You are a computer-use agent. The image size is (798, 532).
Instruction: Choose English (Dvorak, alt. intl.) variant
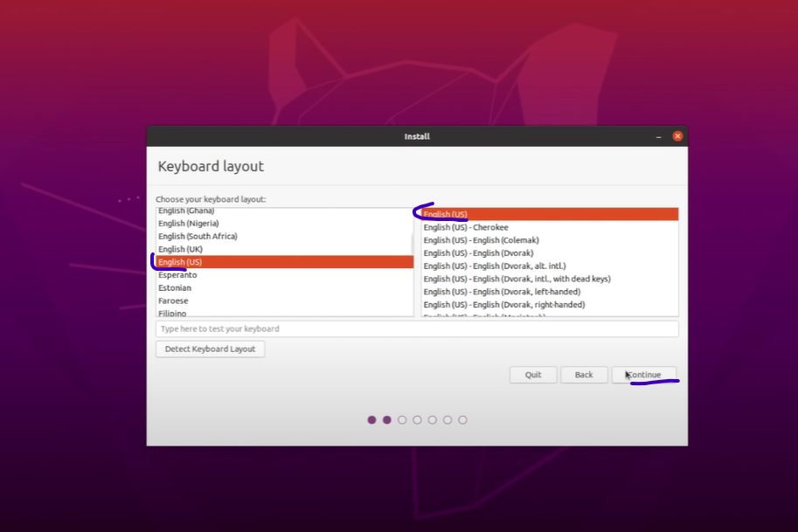(495, 266)
